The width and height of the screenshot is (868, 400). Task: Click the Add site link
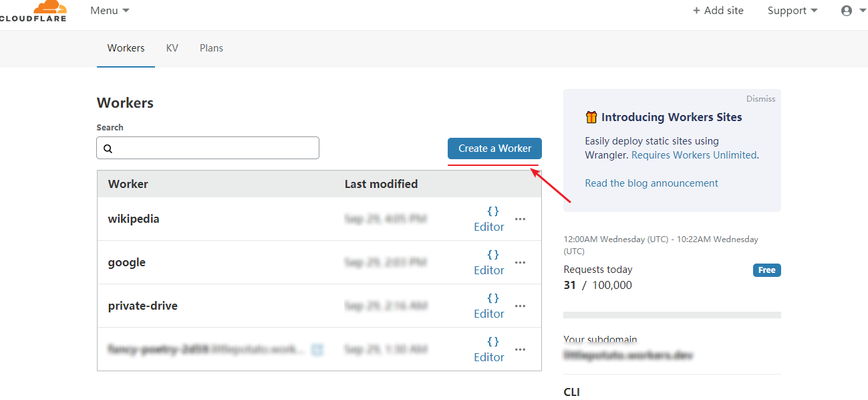(718, 11)
